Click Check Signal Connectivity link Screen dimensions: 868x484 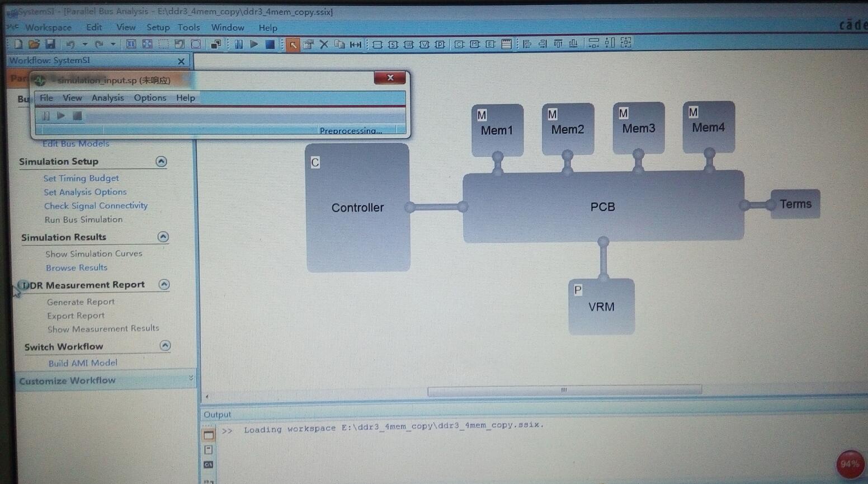[96, 206]
